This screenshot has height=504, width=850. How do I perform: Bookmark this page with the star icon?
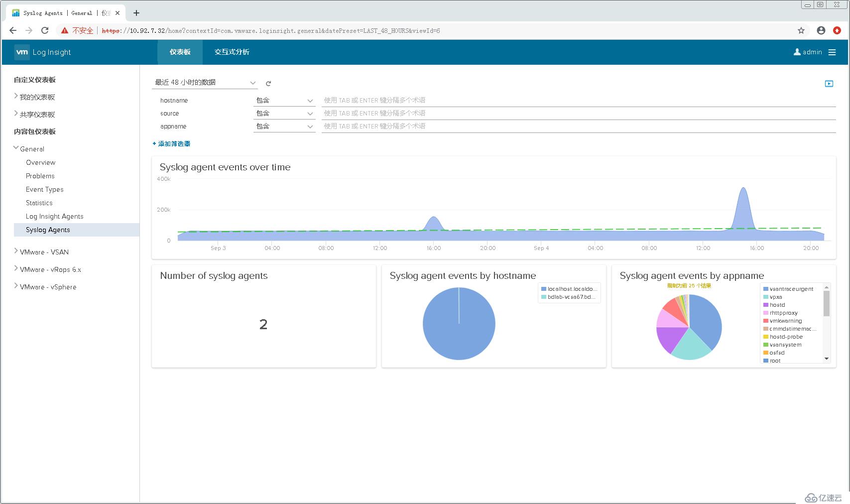(801, 30)
